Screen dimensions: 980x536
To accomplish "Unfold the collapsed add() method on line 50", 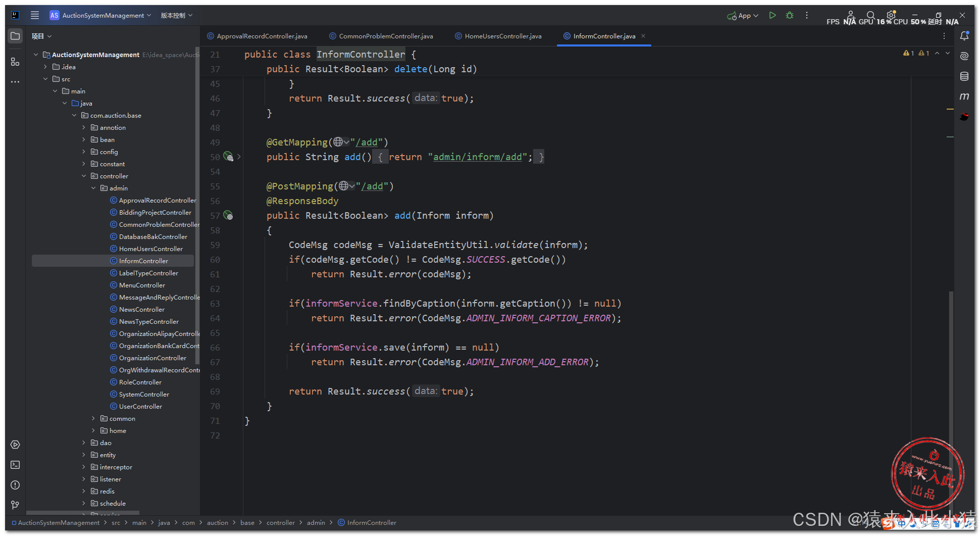I will pos(239,157).
